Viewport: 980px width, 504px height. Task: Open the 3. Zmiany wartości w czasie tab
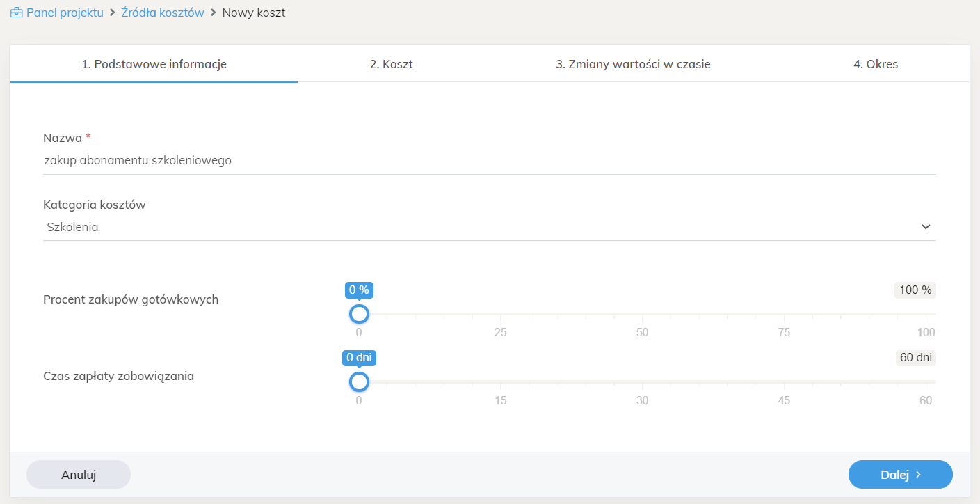point(633,64)
